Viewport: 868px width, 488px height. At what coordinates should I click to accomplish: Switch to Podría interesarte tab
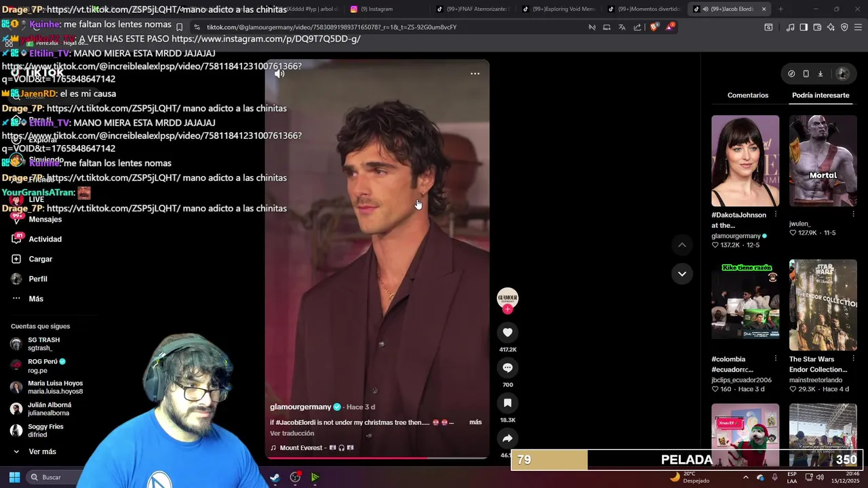click(821, 96)
